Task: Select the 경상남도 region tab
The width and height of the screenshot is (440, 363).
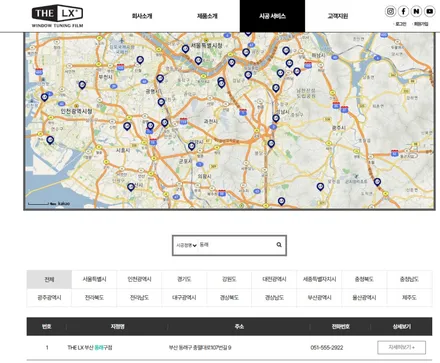Action: tap(274, 297)
